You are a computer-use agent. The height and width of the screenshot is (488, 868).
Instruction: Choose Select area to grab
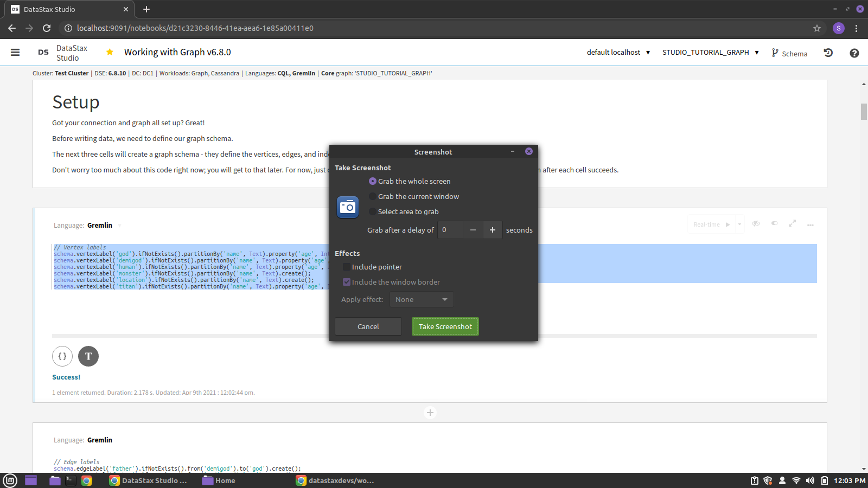pos(372,211)
